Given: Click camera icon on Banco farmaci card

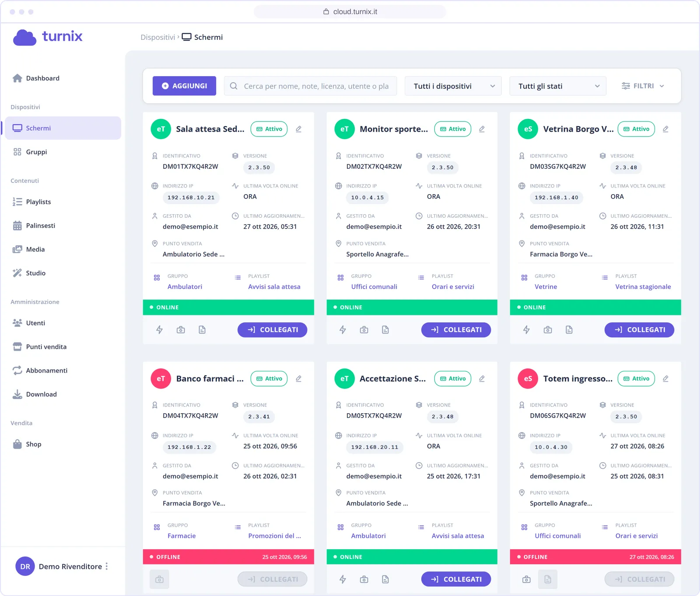Looking at the screenshot, I should tap(160, 579).
